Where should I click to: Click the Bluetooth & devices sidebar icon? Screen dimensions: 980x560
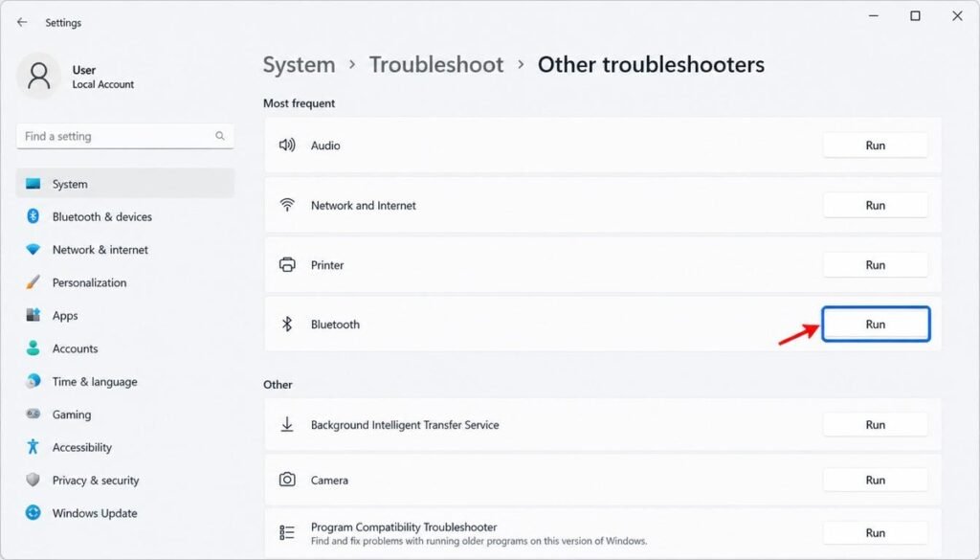[x=33, y=216]
